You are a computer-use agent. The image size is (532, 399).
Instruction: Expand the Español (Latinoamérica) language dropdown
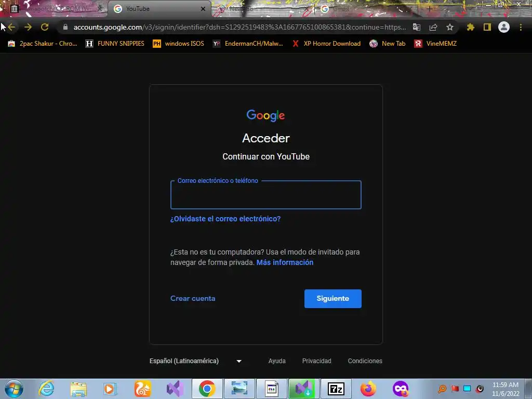click(x=195, y=361)
